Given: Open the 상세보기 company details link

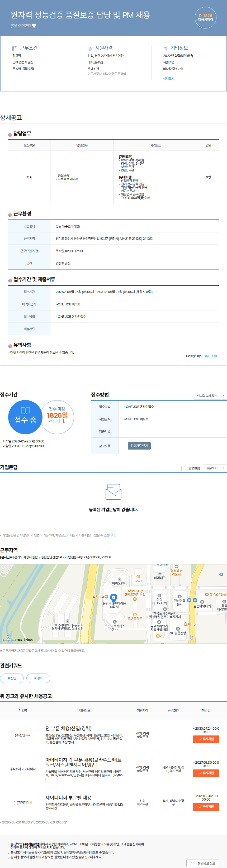Looking at the screenshot, I should point(169,78).
